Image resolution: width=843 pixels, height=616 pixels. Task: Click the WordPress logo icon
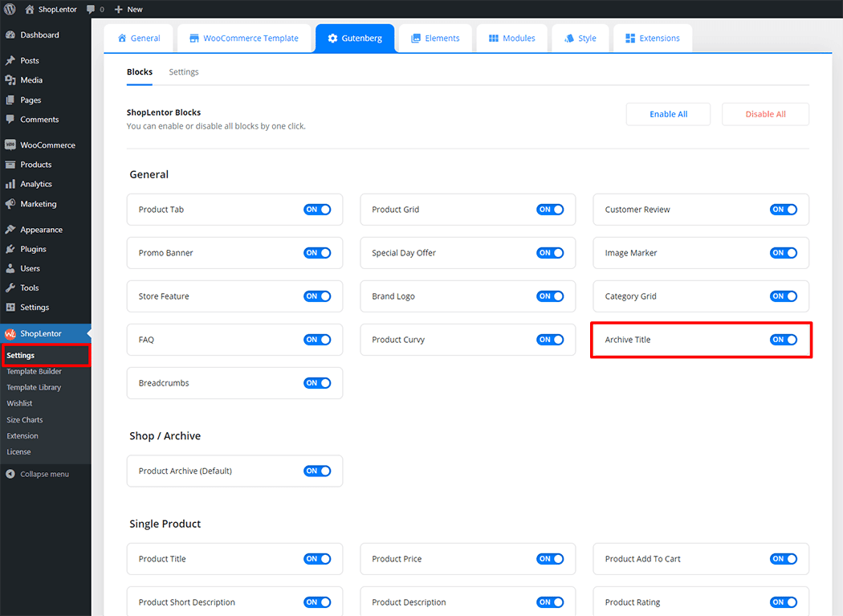tap(10, 10)
